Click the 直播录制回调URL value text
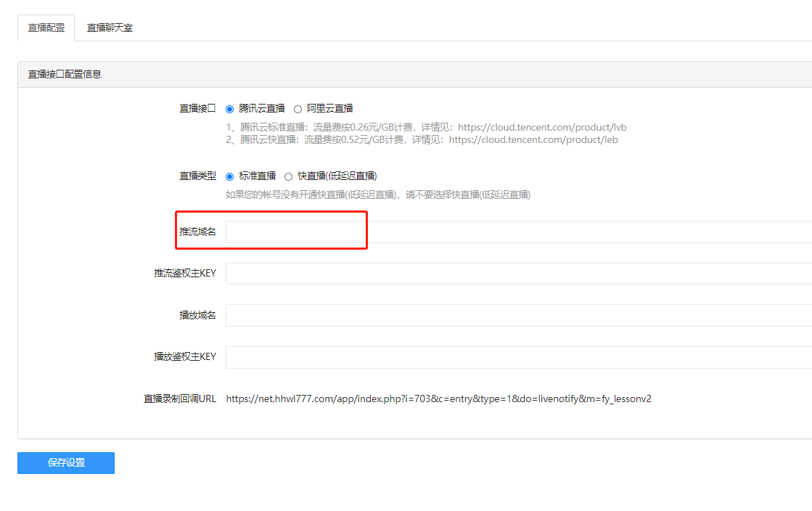 pyautogui.click(x=438, y=399)
